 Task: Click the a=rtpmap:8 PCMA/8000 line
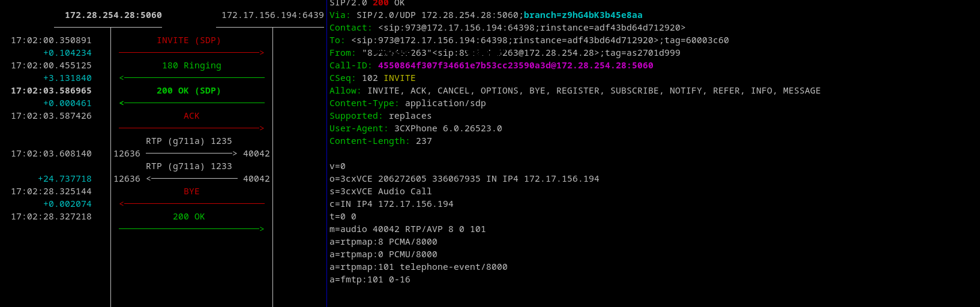pyautogui.click(x=383, y=242)
